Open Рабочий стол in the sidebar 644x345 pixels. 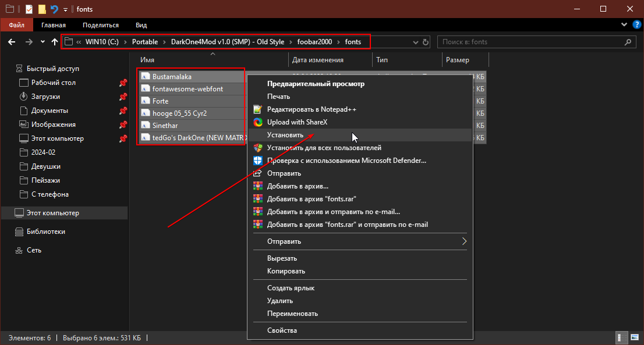click(54, 83)
